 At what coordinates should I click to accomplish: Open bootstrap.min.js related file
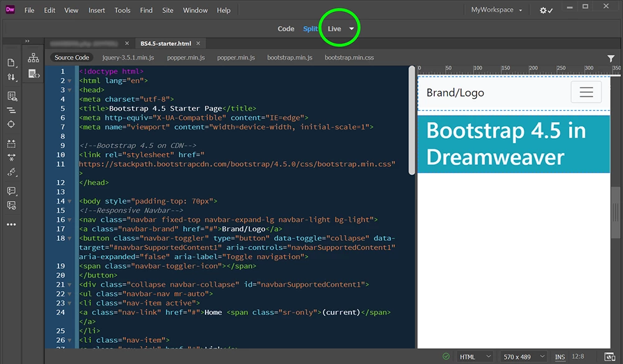(290, 58)
